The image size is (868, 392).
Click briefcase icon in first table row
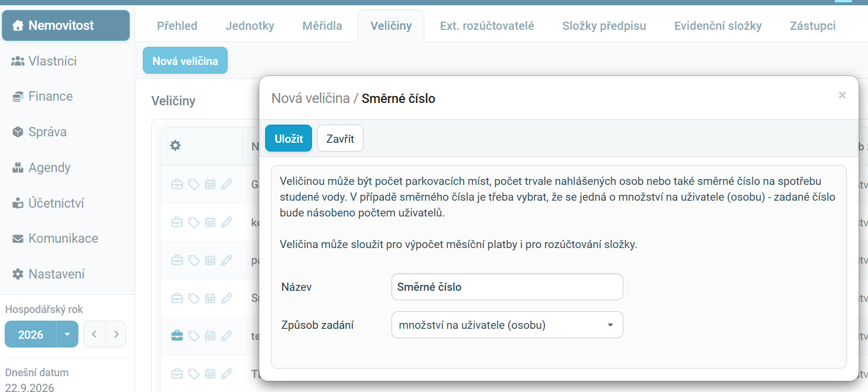click(177, 184)
